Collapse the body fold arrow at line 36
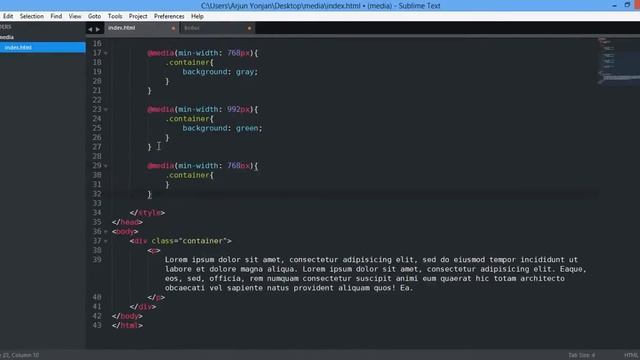 coord(106,232)
